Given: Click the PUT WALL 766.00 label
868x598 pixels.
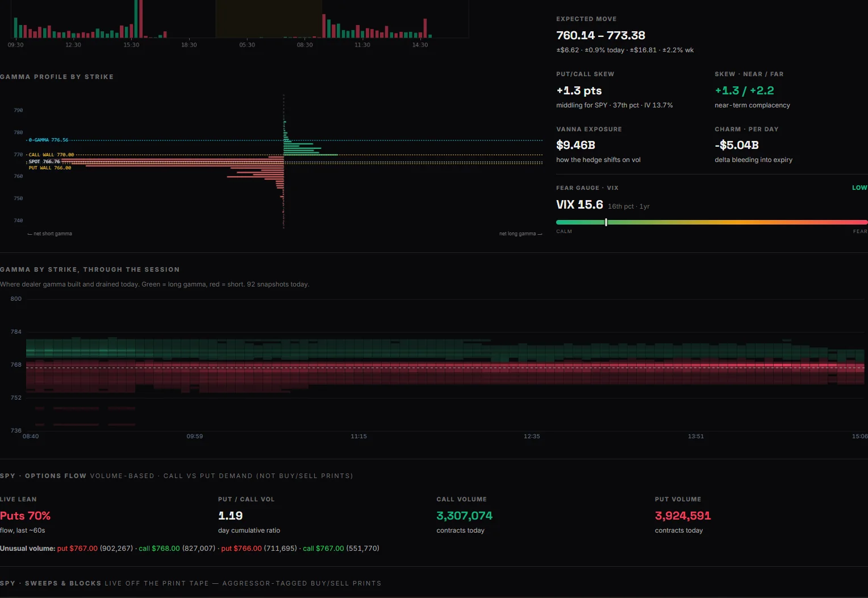Looking at the screenshot, I should coord(50,168).
